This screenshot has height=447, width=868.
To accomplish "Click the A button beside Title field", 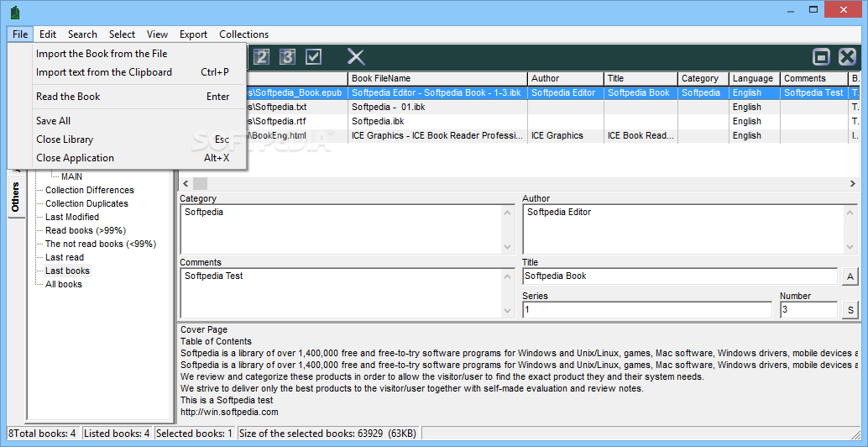I will [x=850, y=276].
